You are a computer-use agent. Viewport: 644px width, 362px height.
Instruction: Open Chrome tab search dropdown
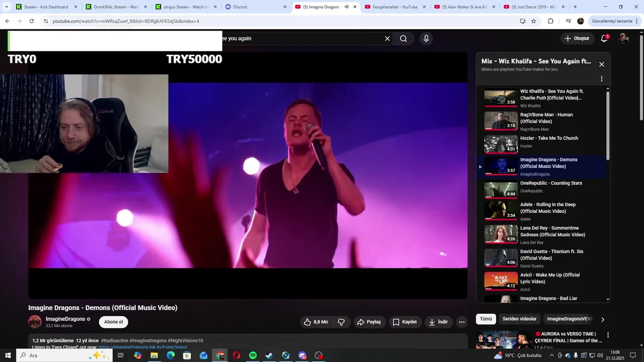[7, 7]
